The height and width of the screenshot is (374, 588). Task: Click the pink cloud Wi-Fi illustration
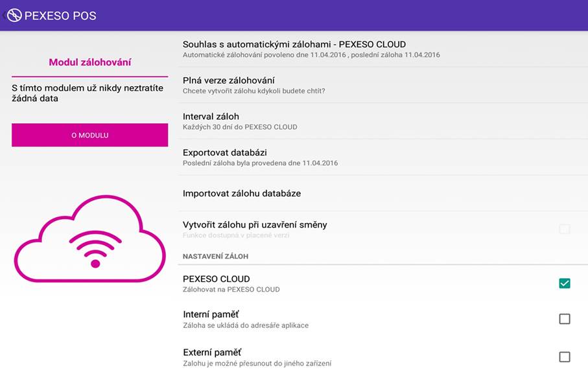(x=90, y=239)
